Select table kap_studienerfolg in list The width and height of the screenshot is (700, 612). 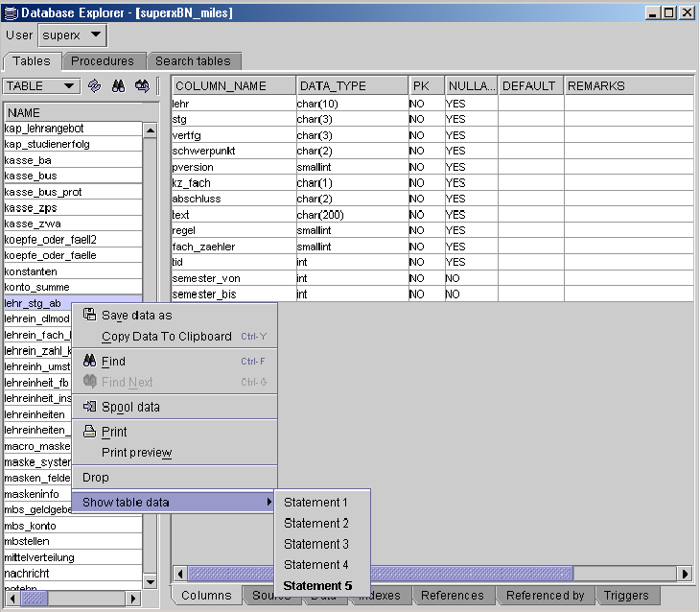click(x=73, y=144)
